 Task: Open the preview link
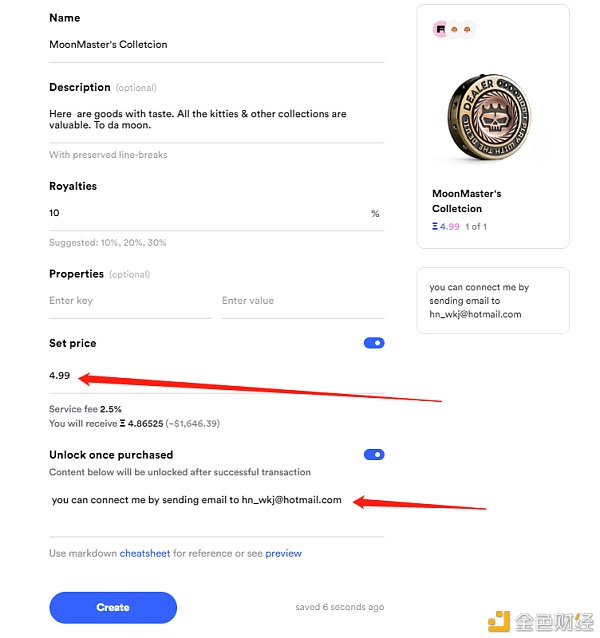pos(284,553)
